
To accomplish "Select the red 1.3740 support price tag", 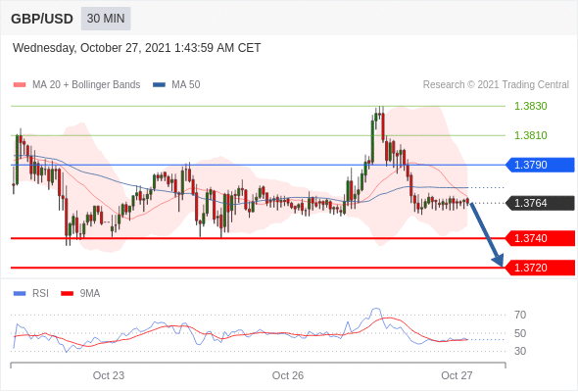I will [540, 238].
